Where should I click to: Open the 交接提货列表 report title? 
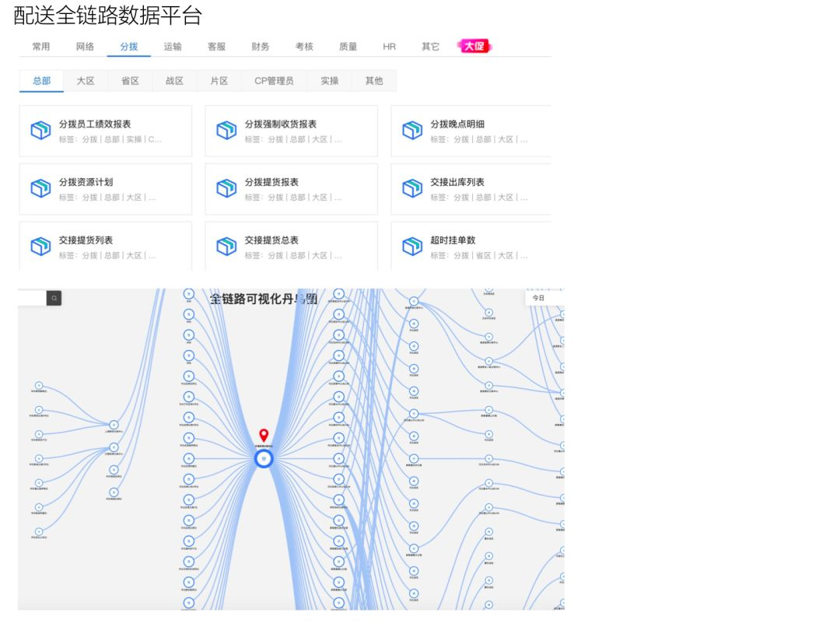point(86,240)
